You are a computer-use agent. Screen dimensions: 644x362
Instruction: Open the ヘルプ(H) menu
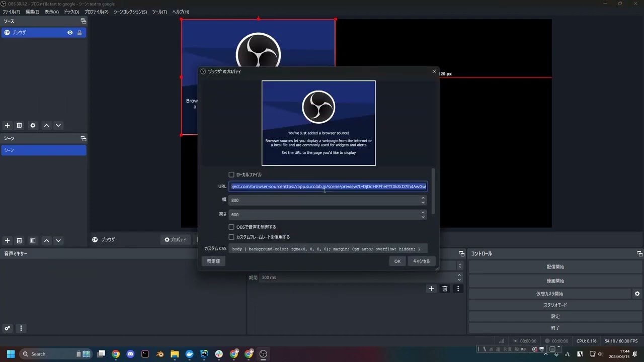pyautogui.click(x=181, y=12)
